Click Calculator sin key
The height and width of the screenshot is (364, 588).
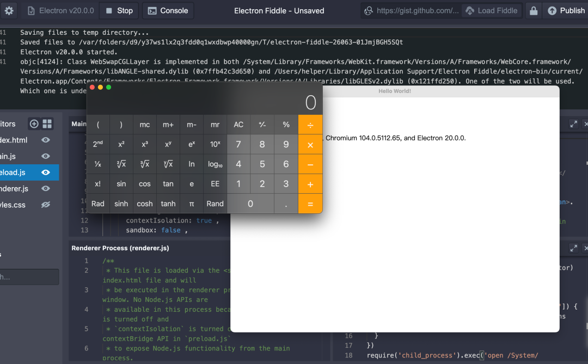[x=121, y=184]
